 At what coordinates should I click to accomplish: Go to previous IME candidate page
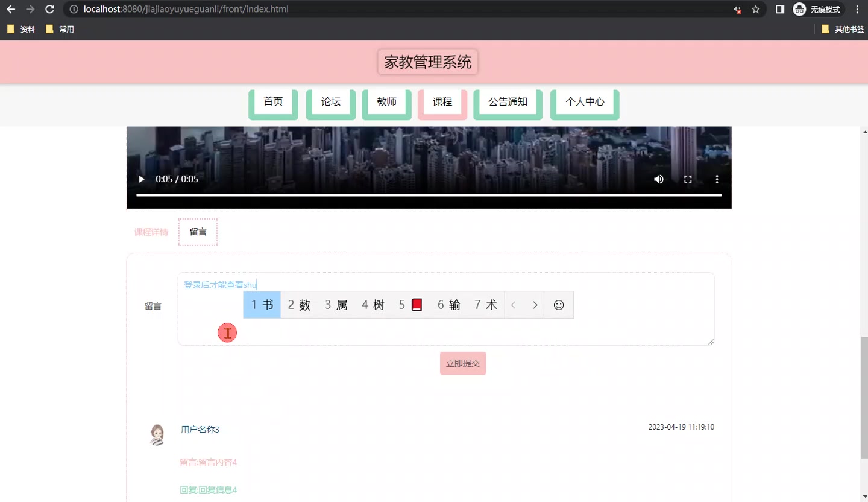pyautogui.click(x=514, y=305)
